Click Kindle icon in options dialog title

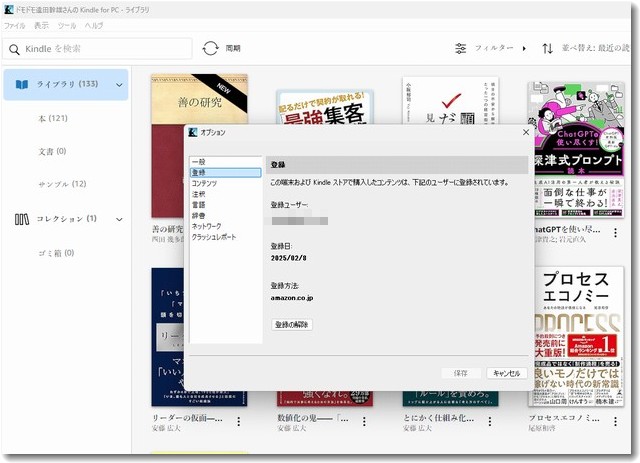(193, 132)
